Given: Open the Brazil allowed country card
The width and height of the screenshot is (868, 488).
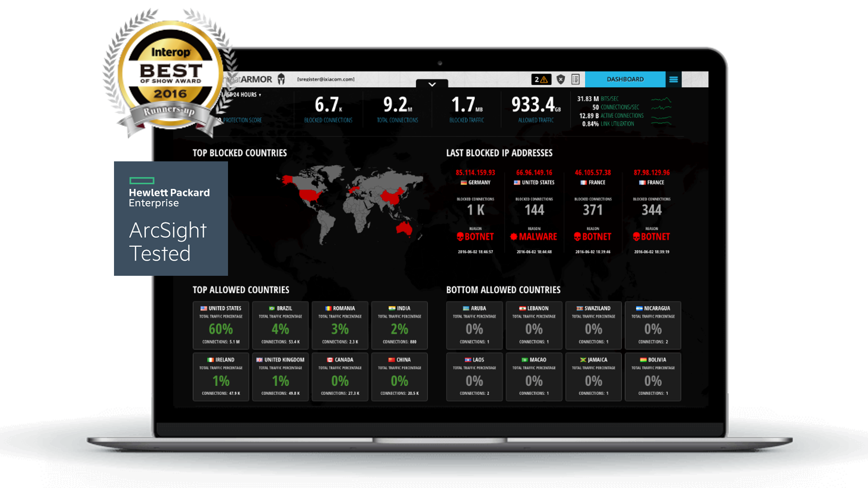Looking at the screenshot, I should (x=280, y=326).
